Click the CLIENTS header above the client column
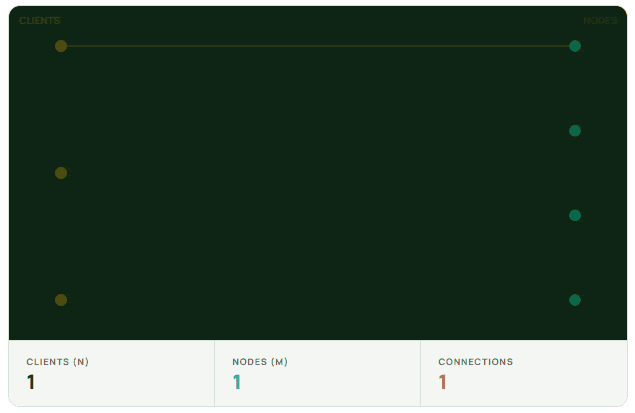The height and width of the screenshot is (413, 635). 40,21
